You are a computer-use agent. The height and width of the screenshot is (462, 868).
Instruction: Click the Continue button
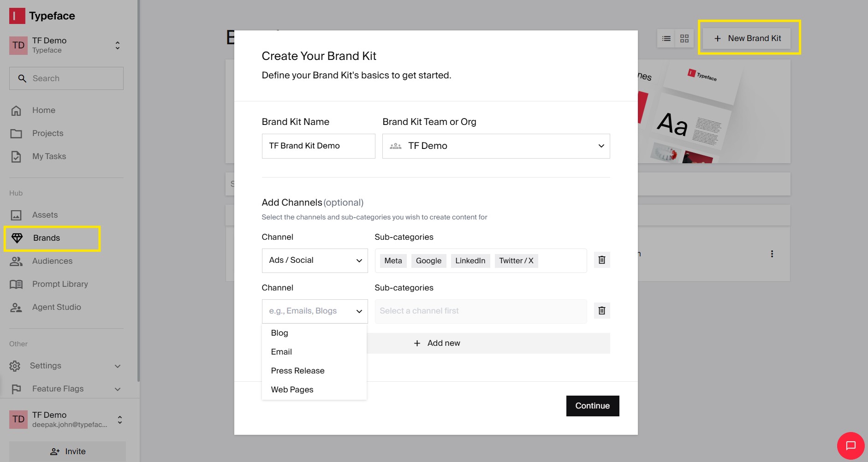click(593, 406)
